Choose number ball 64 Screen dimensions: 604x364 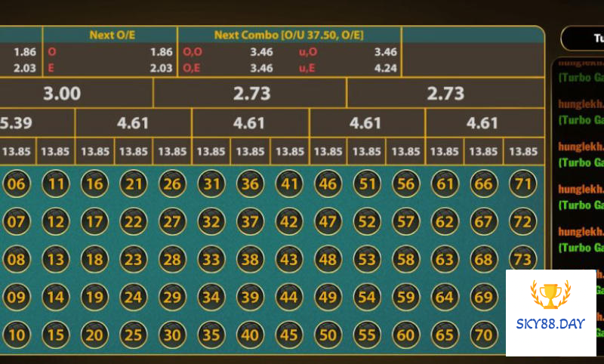pos(444,297)
